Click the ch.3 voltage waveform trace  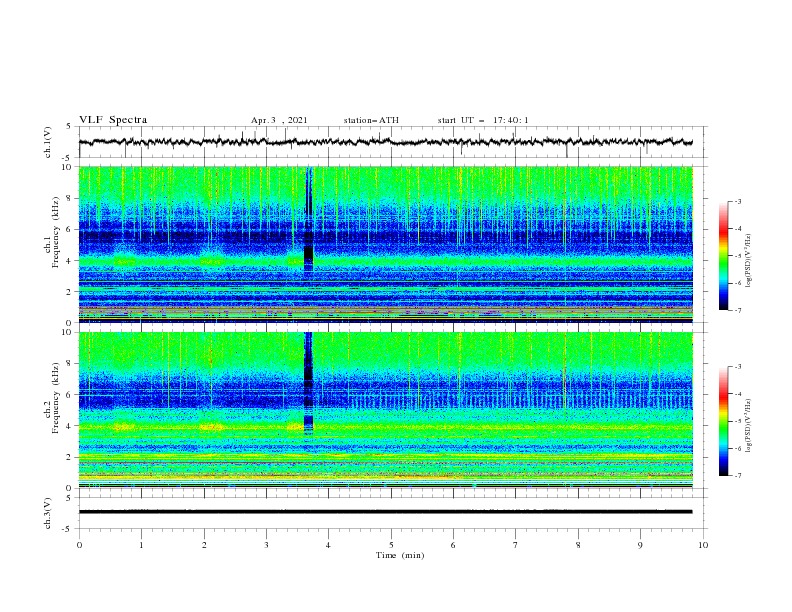coord(385,512)
